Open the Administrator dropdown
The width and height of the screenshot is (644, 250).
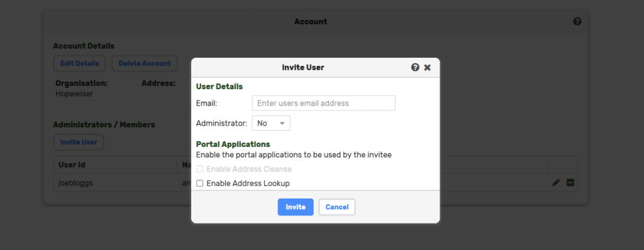271,123
